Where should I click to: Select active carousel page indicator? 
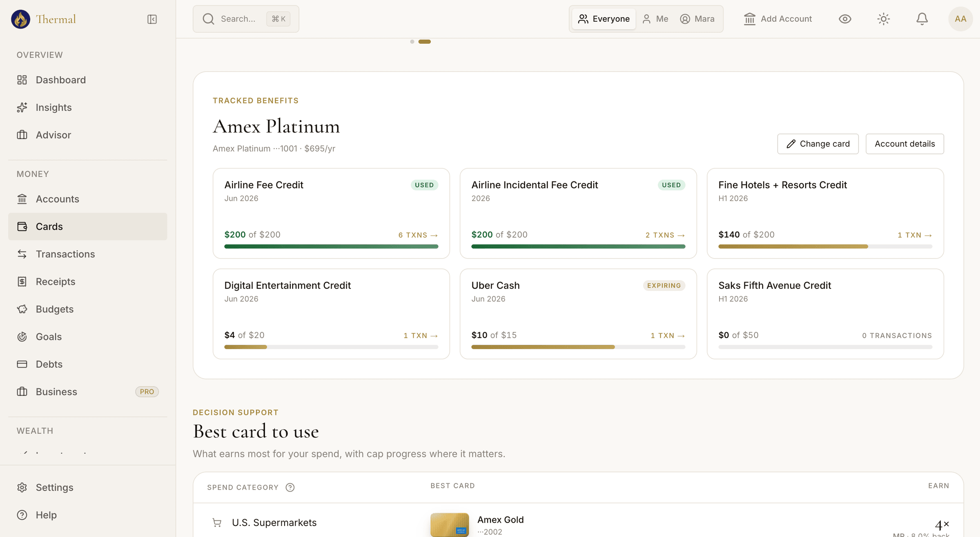[425, 42]
